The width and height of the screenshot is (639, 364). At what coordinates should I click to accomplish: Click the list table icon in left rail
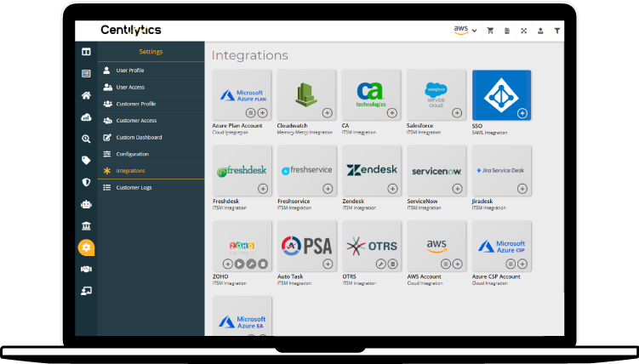tap(86, 73)
